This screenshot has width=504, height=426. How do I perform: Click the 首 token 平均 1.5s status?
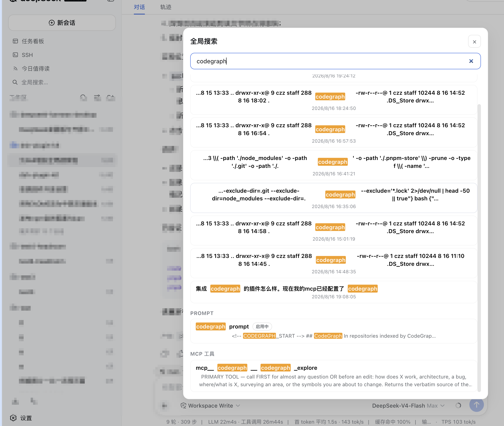click(x=329, y=422)
